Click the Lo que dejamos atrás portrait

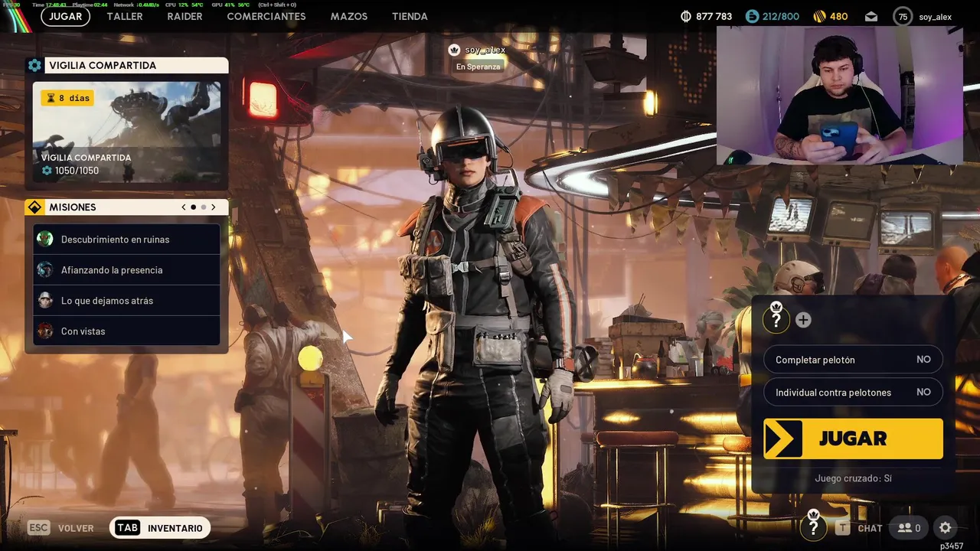tap(45, 300)
